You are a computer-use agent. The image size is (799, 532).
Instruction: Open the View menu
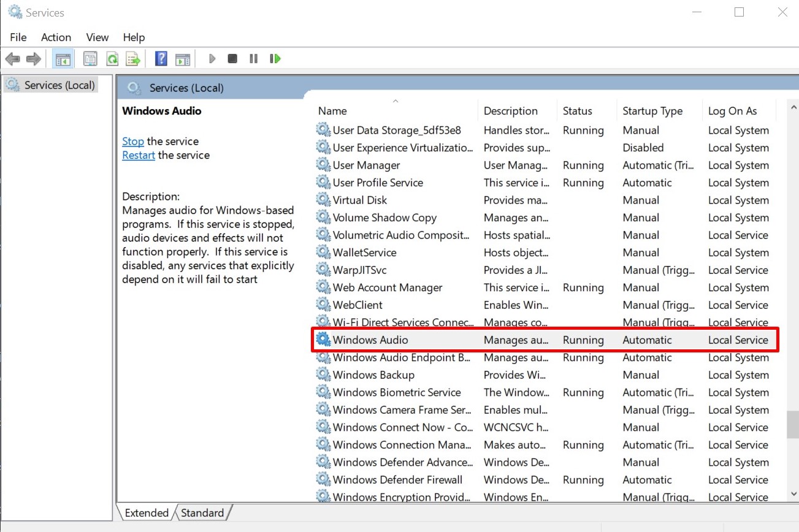click(x=97, y=37)
